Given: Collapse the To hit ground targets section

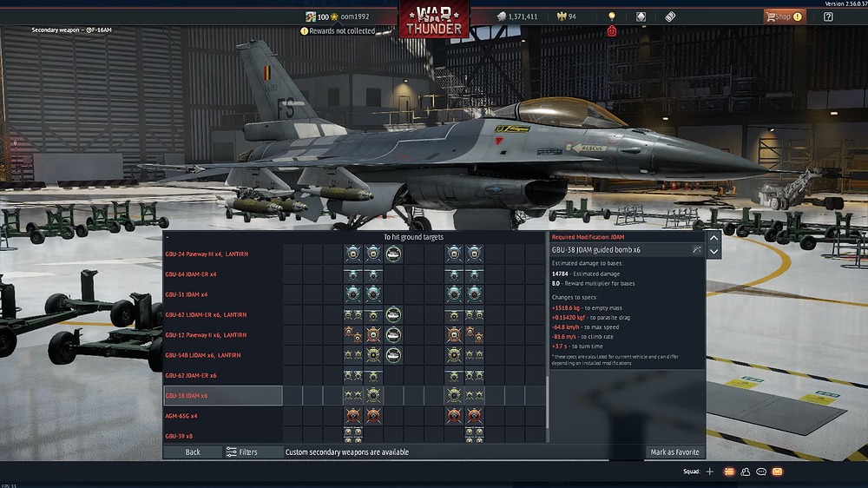Looking at the screenshot, I should [x=168, y=237].
